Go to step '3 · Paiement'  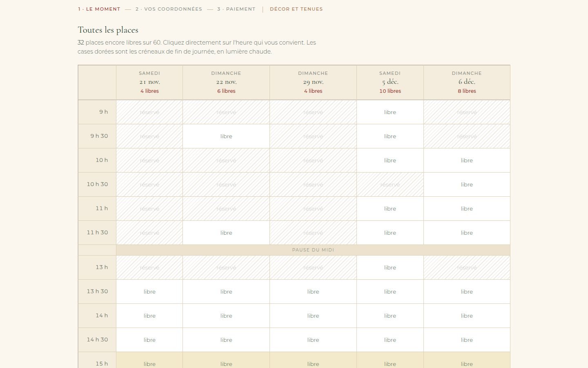pos(236,9)
